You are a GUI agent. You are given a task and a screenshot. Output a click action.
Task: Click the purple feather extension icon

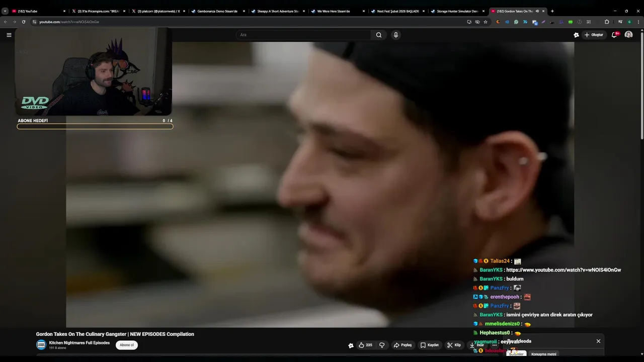543,22
